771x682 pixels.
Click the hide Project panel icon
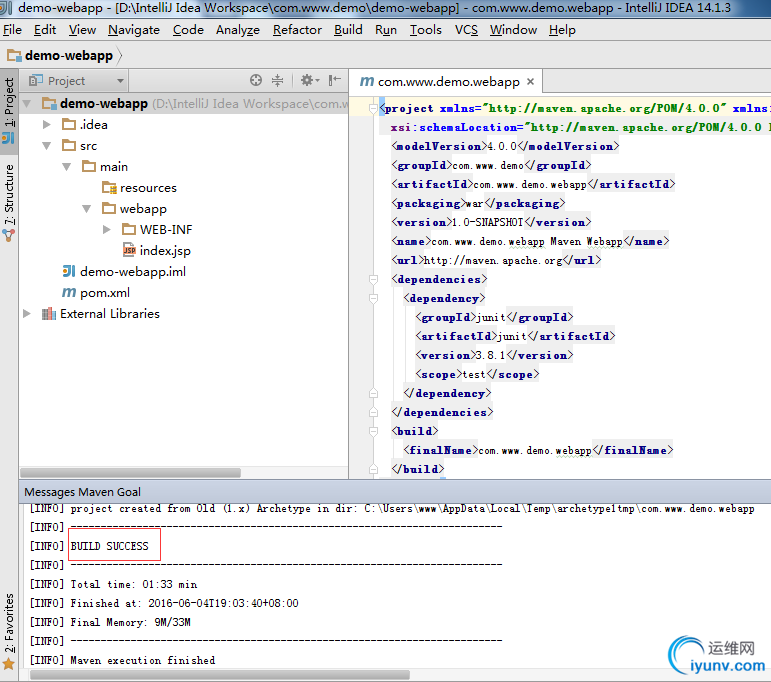pyautogui.click(x=335, y=80)
